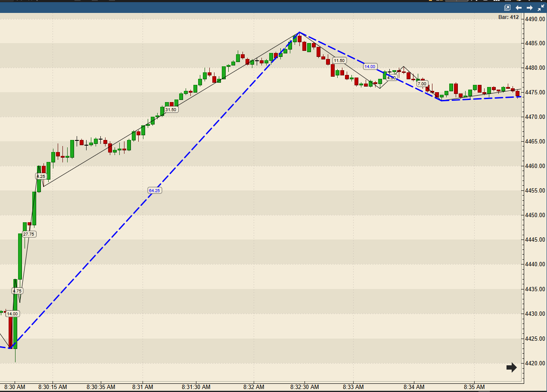Click the 4450.00 price axis label
The height and width of the screenshot is (392, 547).
point(535,215)
